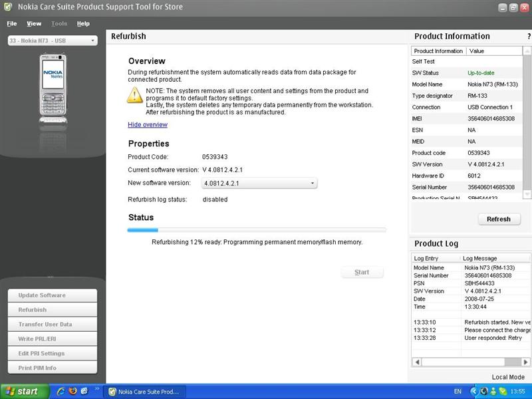Select the Date 2008-07-25 log entry
The height and width of the screenshot is (399, 532).
tap(471, 299)
